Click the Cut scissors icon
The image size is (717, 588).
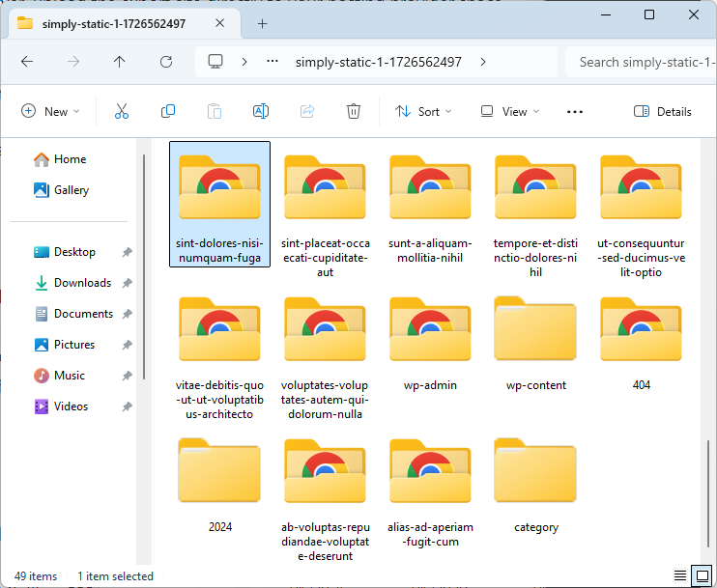tap(122, 112)
